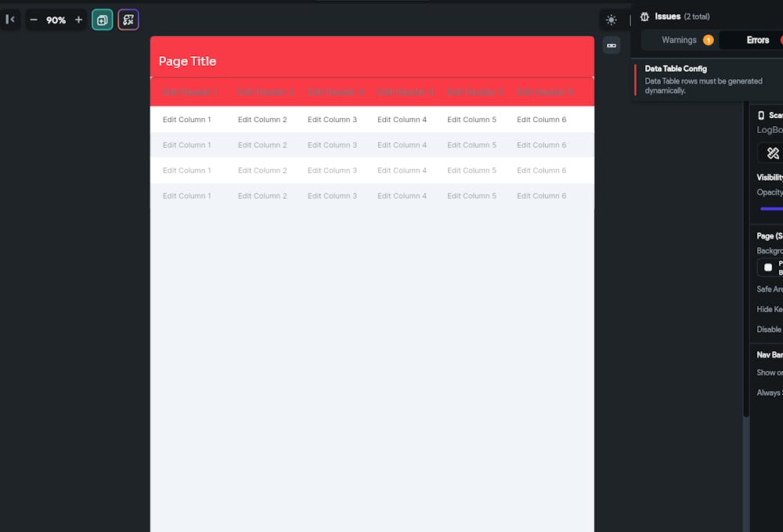The height and width of the screenshot is (532, 783).
Task: Click the green add-to-canvas icon
Action: [103, 20]
